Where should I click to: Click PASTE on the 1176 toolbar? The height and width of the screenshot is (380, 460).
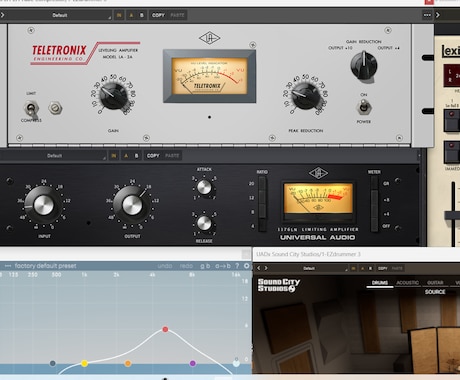pyautogui.click(x=172, y=156)
